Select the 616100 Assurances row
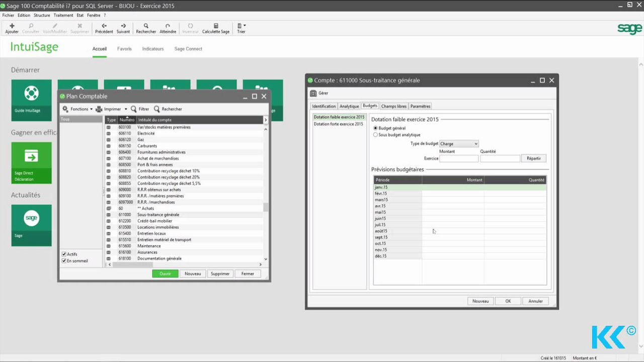The image size is (644, 362). (185, 252)
